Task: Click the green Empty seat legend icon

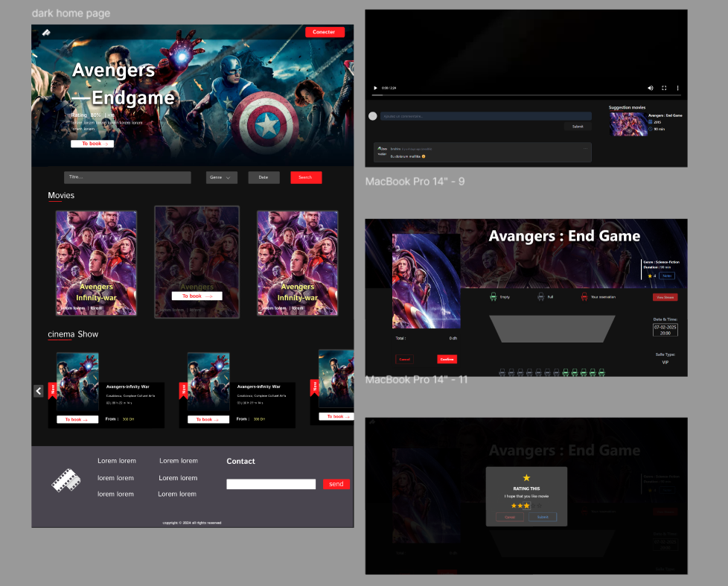Action: pos(493,296)
